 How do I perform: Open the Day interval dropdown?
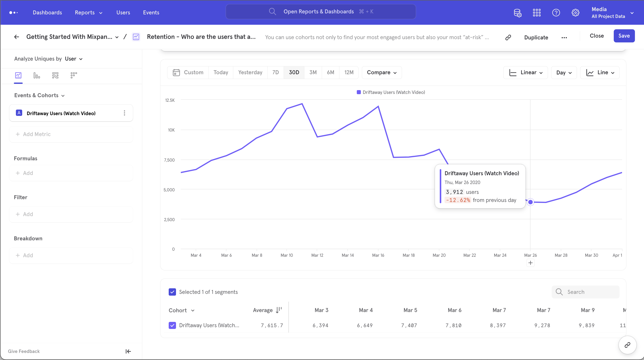[564, 72]
